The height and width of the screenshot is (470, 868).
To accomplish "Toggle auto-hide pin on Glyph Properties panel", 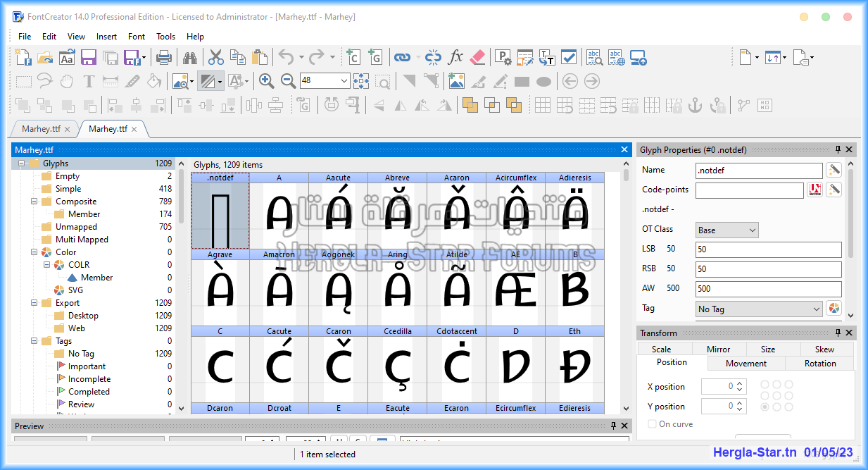I will point(838,149).
